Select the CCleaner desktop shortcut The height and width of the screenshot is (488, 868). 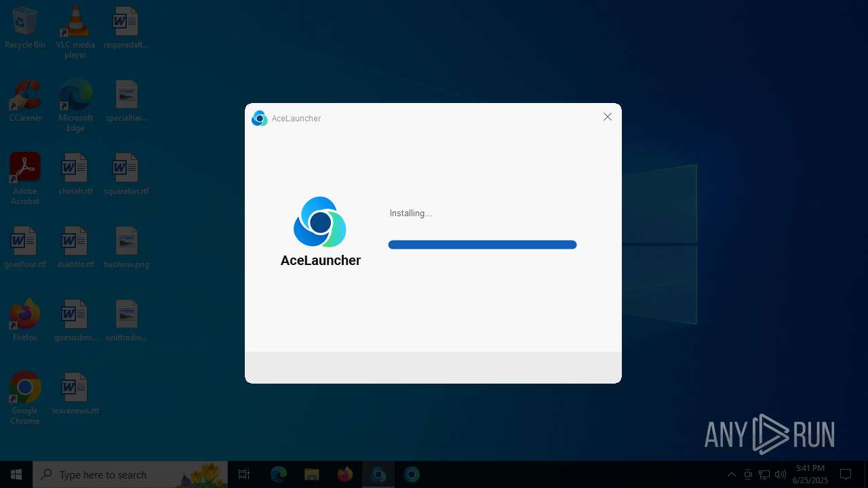25,102
